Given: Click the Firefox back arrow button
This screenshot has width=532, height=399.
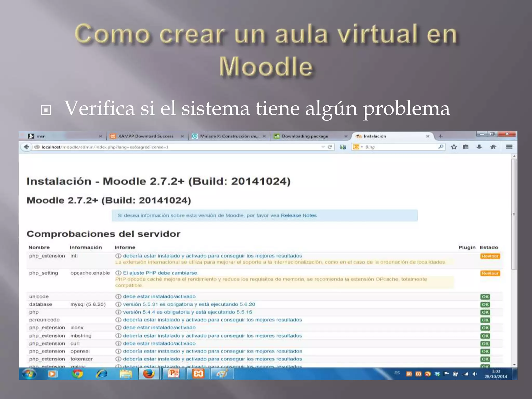Looking at the screenshot, I should (x=26, y=147).
